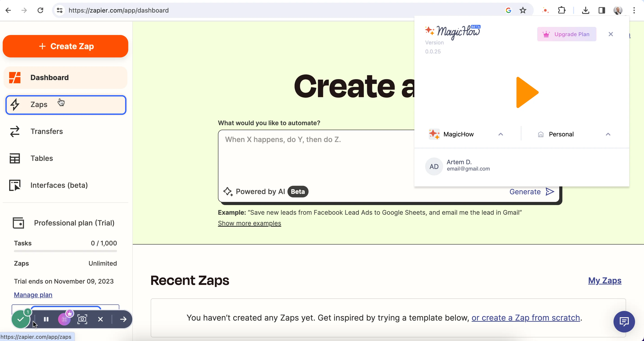Viewport: 644px width, 341px height.
Task: Open Interfaces (beta) from the sidebar icon
Action: [15, 185]
